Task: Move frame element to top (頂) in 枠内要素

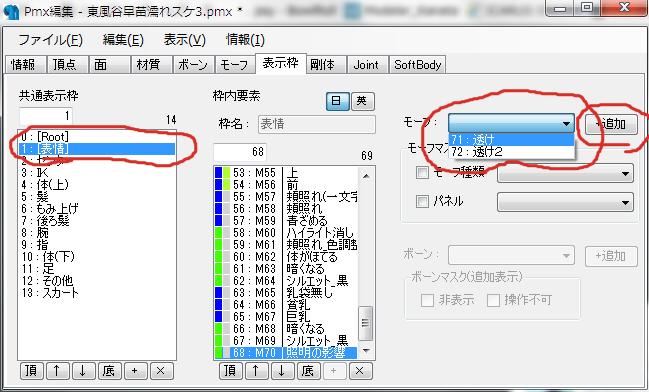Action: (230, 371)
